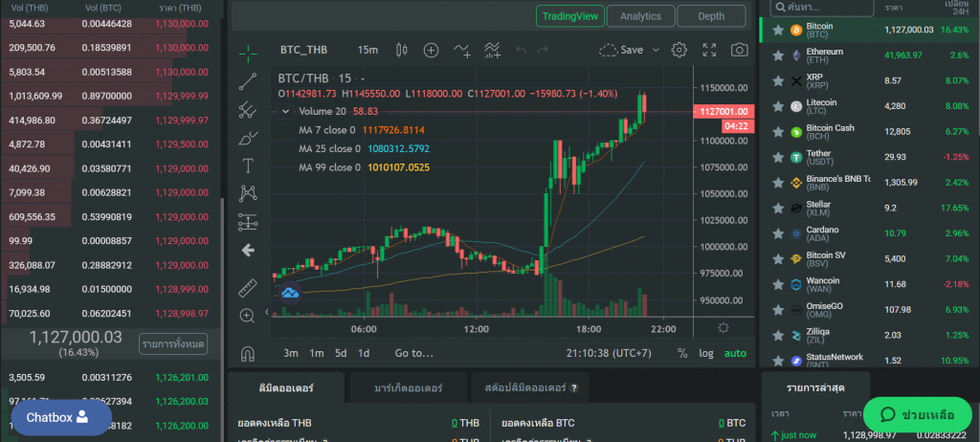Click the Save chart layout button
980x442 pixels.
pos(620,50)
